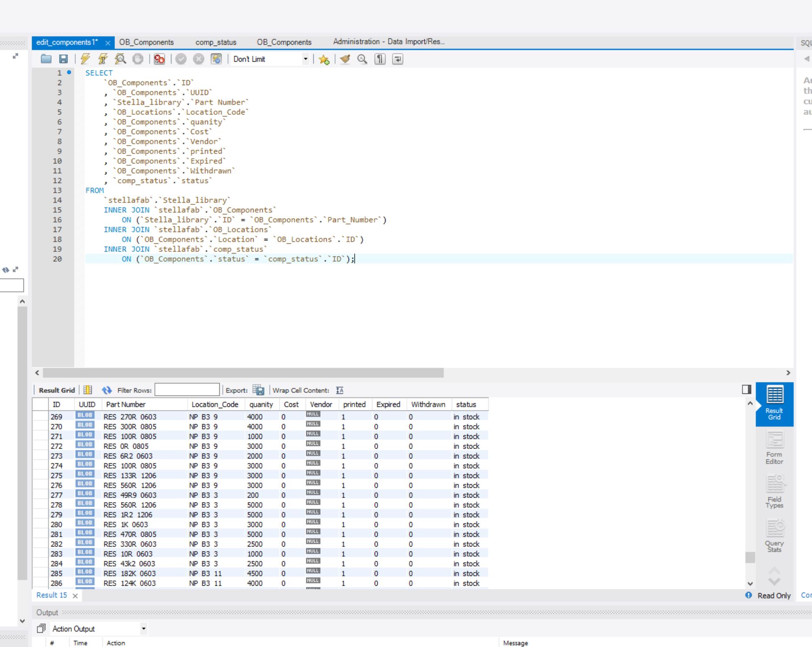
Task: Execute query with lightning bolt icon
Action: point(85,59)
